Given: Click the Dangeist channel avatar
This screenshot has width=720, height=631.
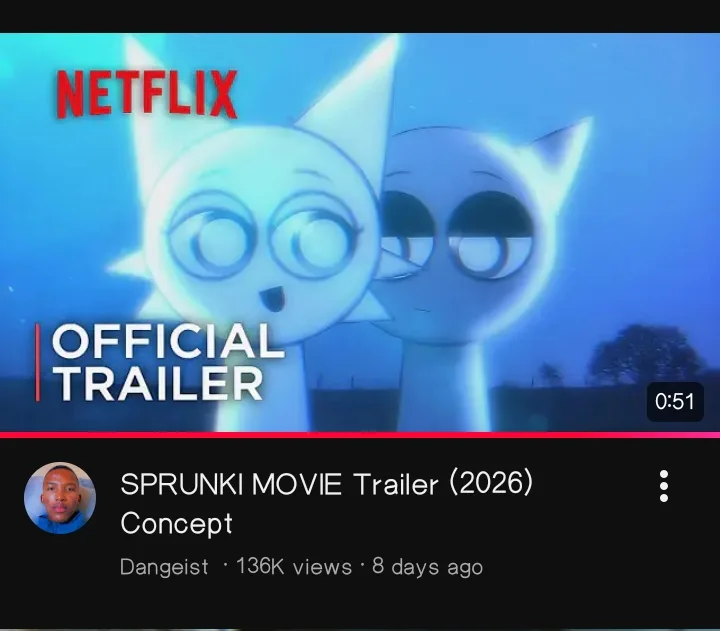Looking at the screenshot, I should 60,498.
